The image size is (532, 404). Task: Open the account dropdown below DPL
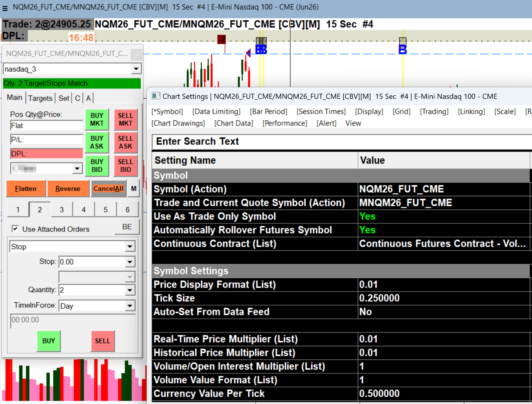coord(77,168)
